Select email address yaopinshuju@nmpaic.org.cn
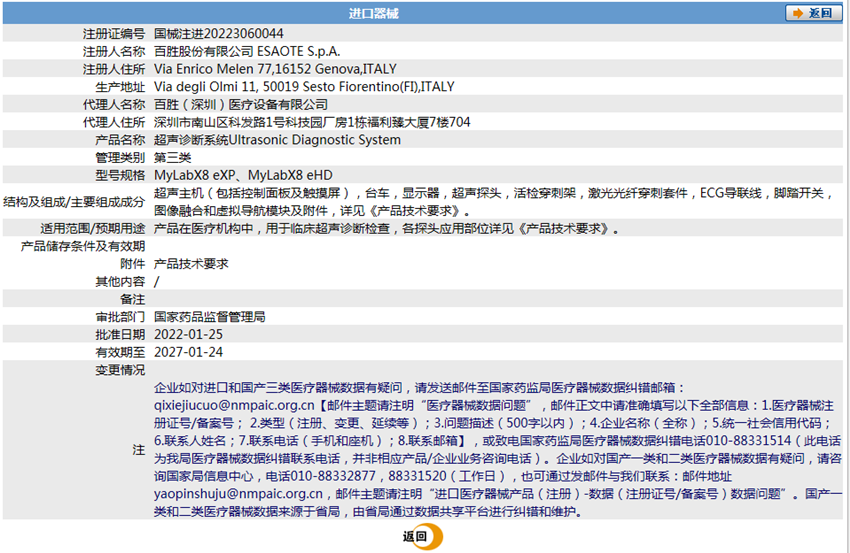Image resolution: width=850 pixels, height=553 pixels. tap(239, 493)
